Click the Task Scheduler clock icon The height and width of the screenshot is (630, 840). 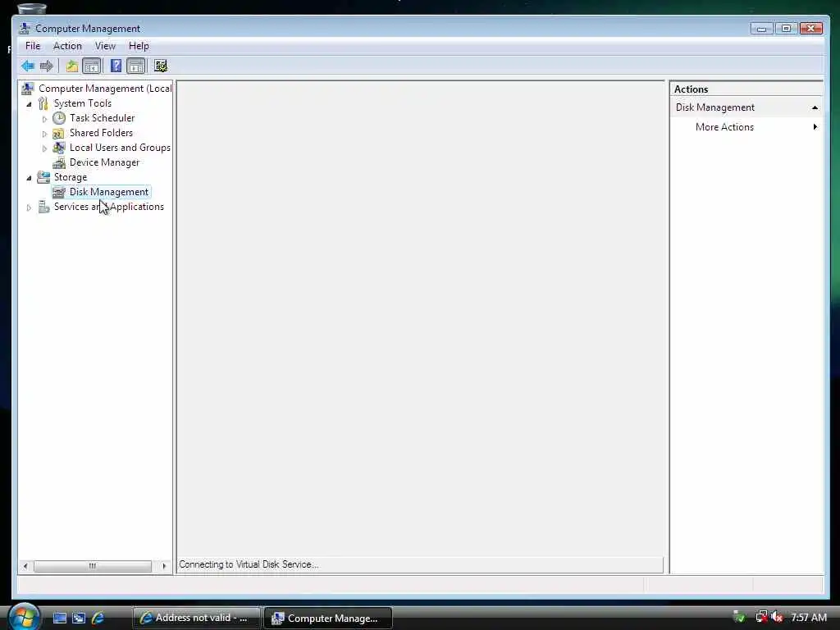coord(59,118)
